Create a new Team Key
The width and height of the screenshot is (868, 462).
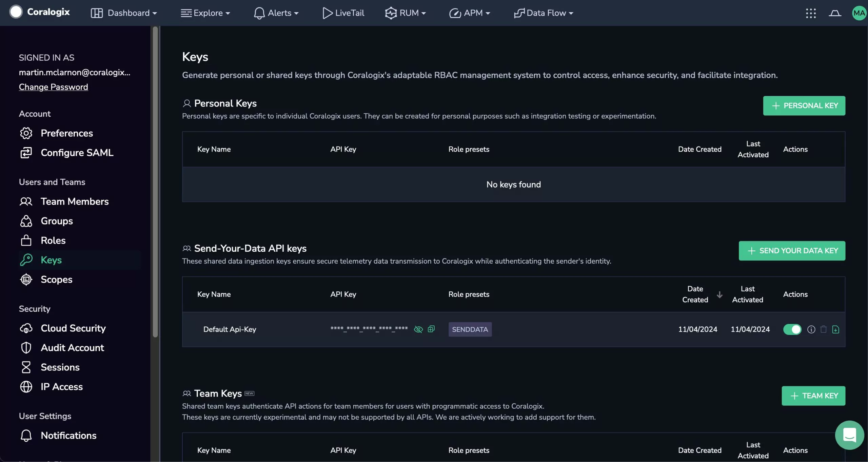click(813, 396)
